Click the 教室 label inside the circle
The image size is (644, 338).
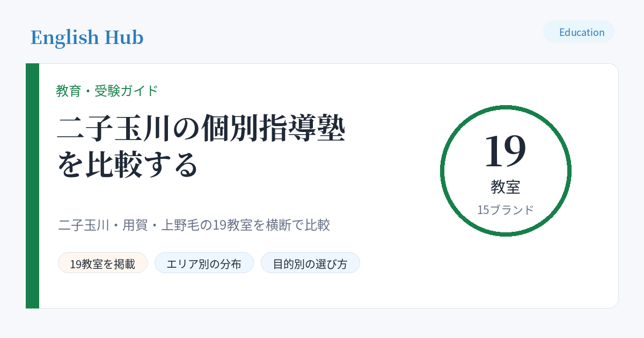click(506, 187)
